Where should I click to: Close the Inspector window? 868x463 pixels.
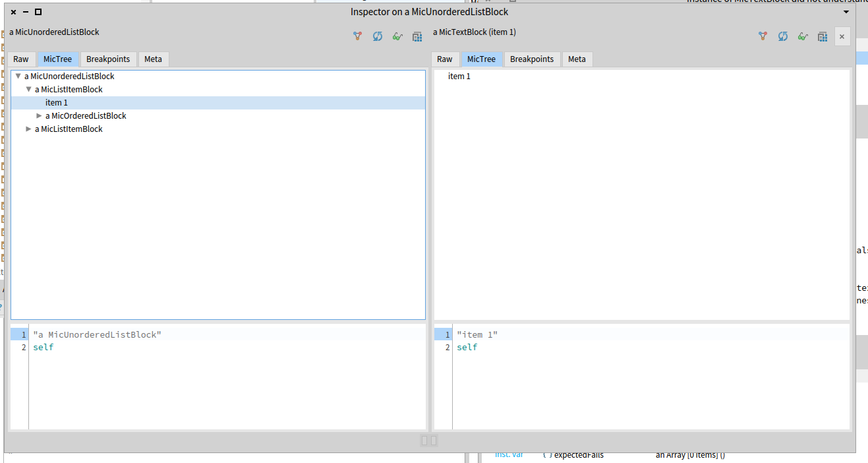[x=14, y=12]
